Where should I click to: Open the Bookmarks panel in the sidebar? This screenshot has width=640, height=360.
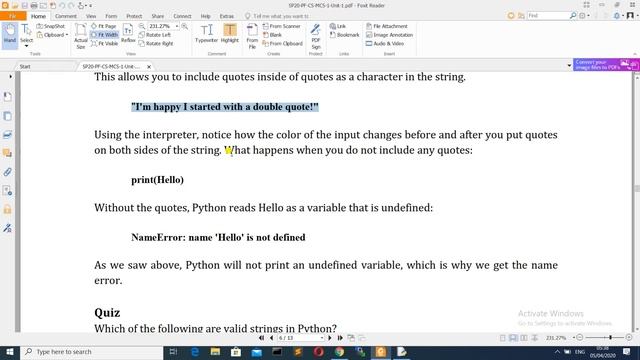(x=7, y=97)
